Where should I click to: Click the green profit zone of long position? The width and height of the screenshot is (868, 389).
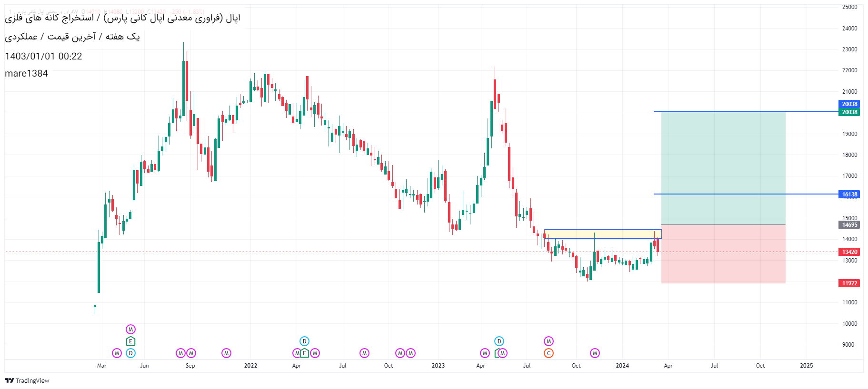point(723,168)
